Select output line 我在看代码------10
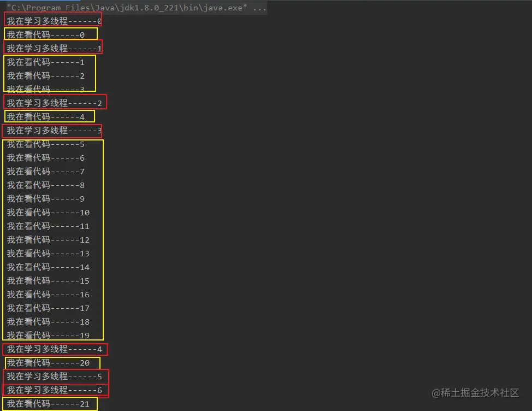This screenshot has width=532, height=411. [48, 213]
